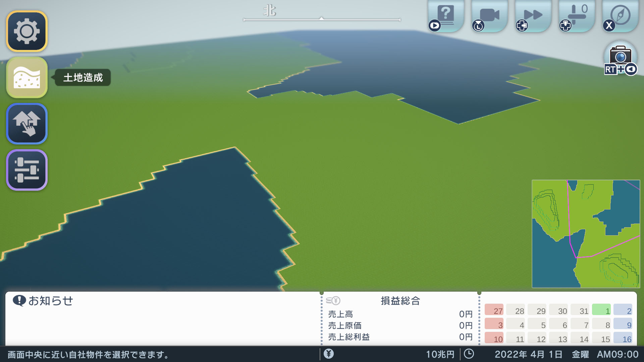Open the sliders adjustment menu
This screenshot has height=362, width=644.
pos(27,170)
